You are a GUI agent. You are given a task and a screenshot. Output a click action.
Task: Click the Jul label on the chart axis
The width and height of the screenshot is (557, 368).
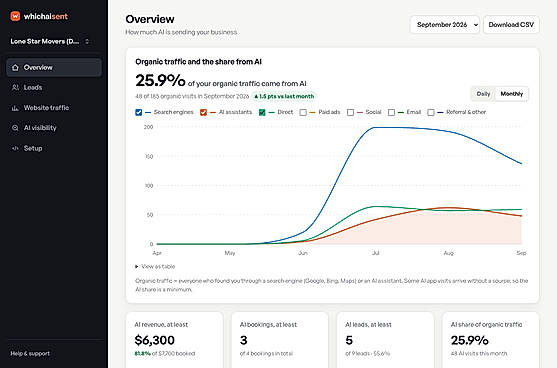coord(375,253)
